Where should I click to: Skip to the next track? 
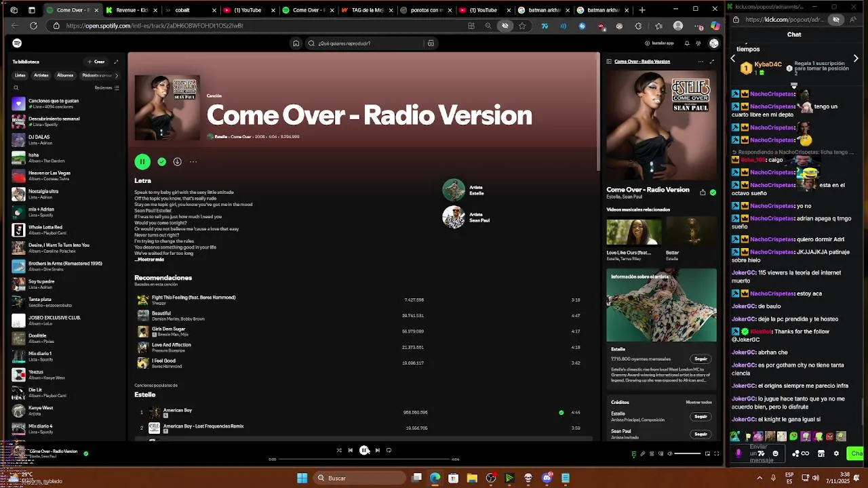tap(378, 450)
